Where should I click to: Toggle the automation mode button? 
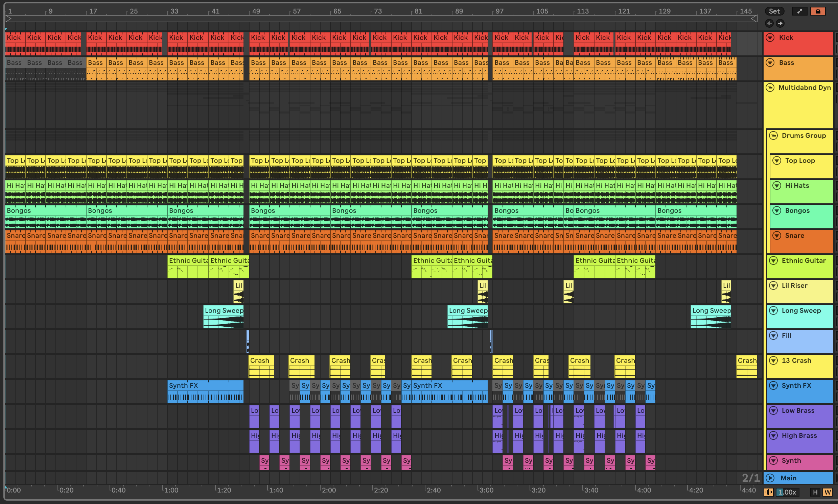(x=799, y=11)
